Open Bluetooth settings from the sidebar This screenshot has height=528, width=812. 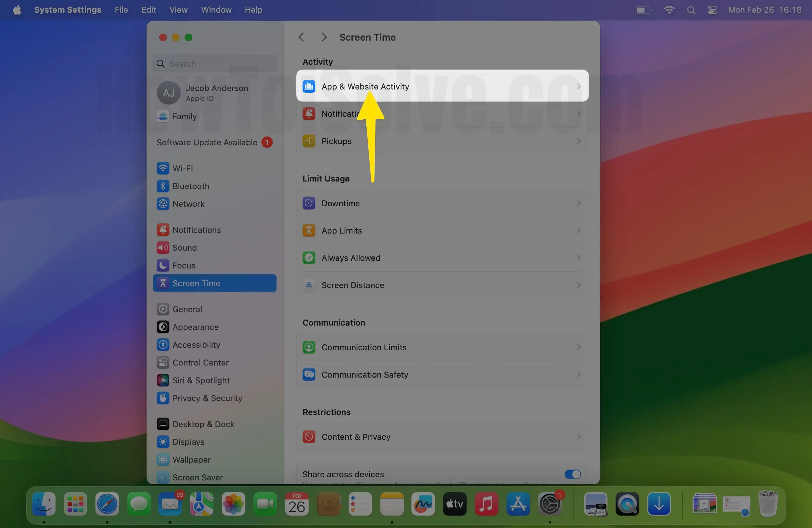pyautogui.click(x=190, y=186)
